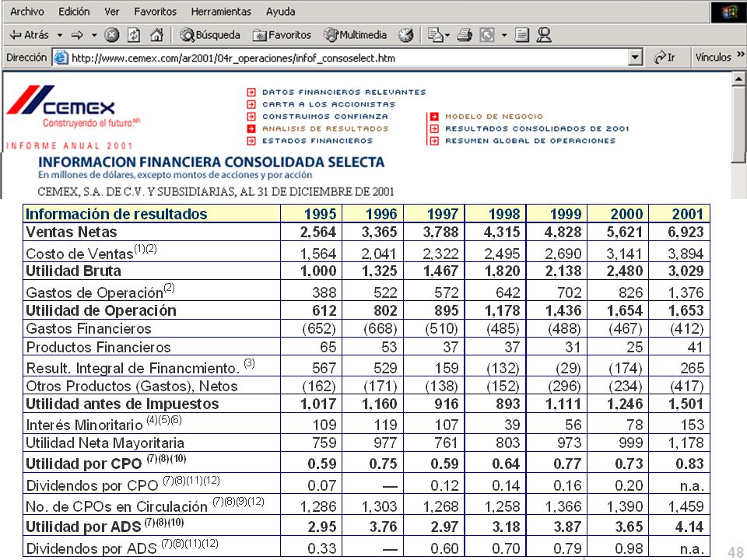Select the Utilidad Neta Mayoritaria row label
The height and width of the screenshot is (560, 747).
pos(105,443)
